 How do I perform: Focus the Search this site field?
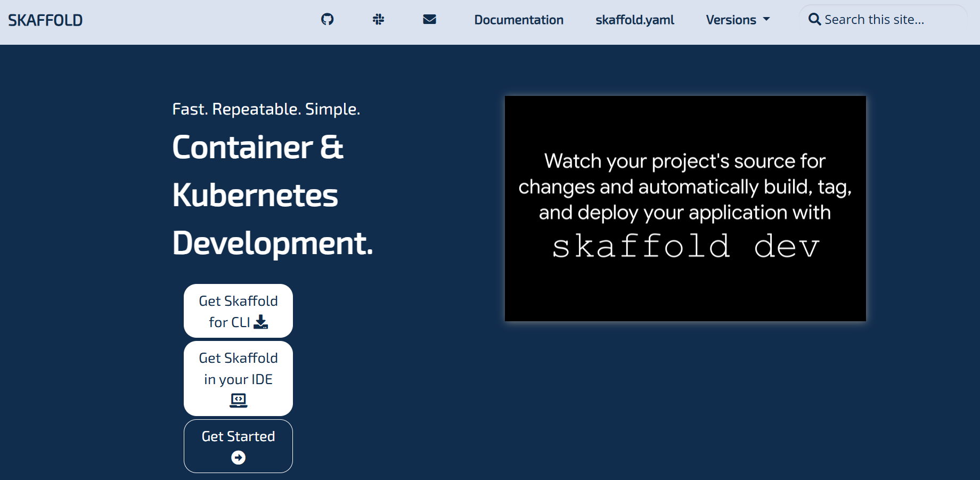click(883, 20)
